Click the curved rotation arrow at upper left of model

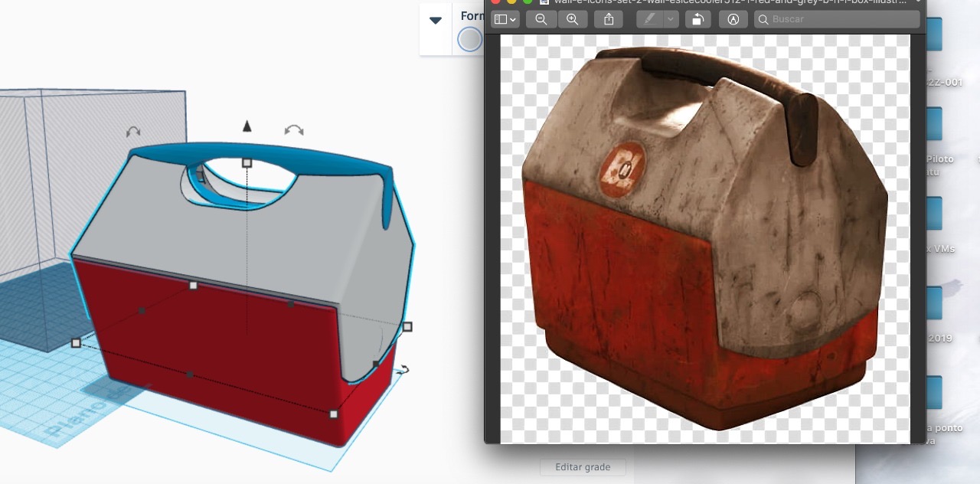pos(133,132)
